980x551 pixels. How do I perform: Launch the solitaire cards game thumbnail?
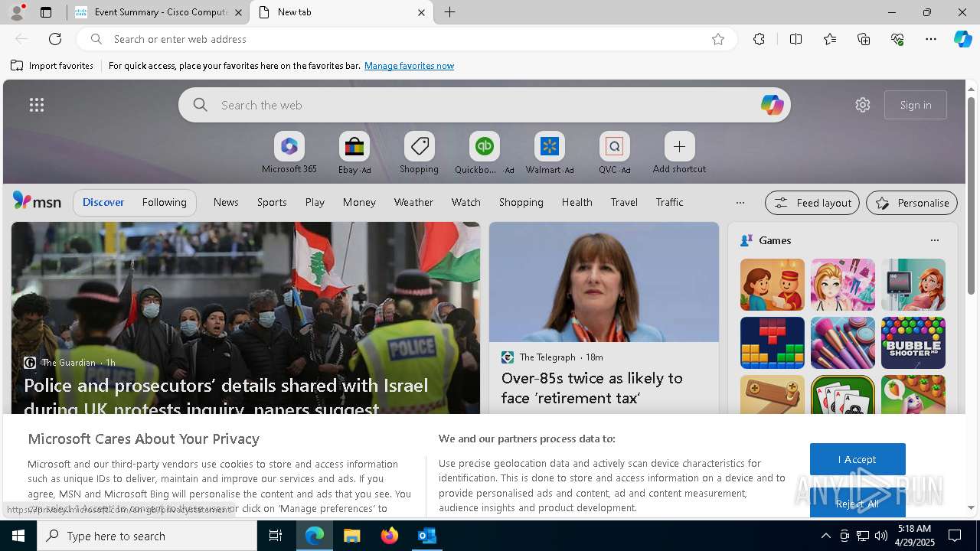[842, 395]
